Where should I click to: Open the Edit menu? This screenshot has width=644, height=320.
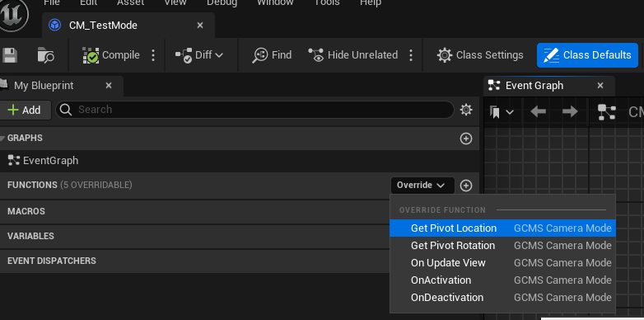tap(89, 2)
